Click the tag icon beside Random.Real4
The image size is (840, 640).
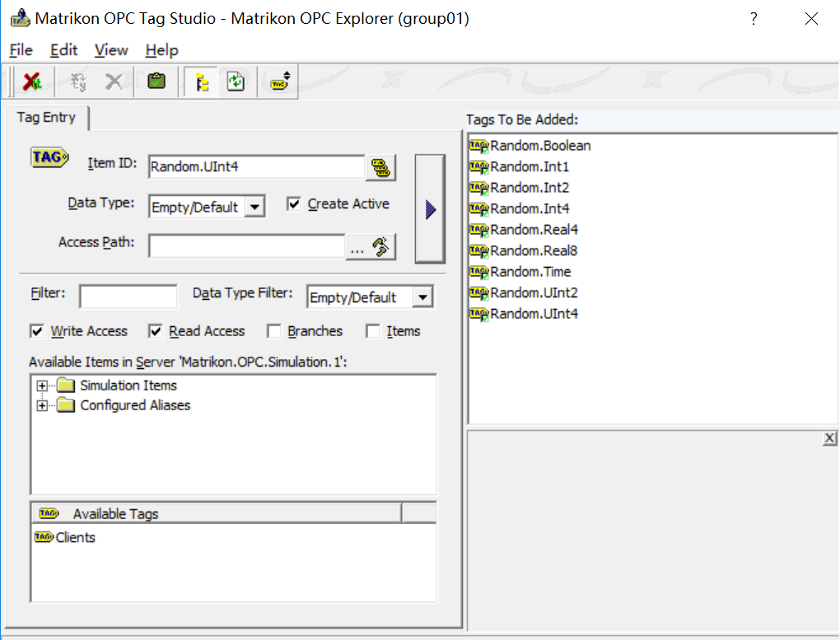pyautogui.click(x=479, y=230)
